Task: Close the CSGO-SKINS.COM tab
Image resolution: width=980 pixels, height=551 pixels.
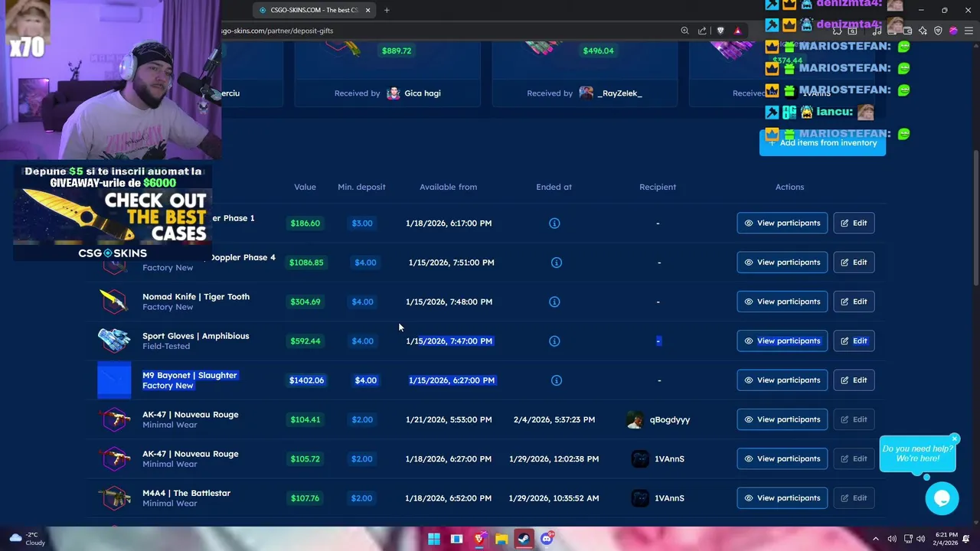Action: point(367,10)
